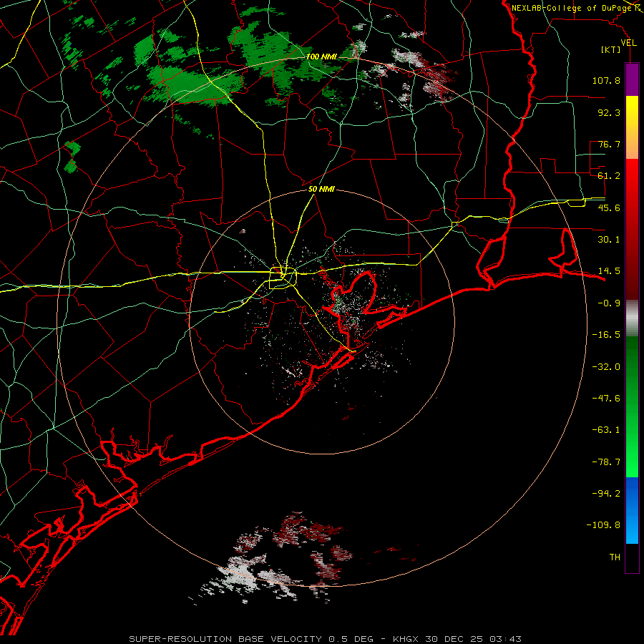Click the TH threshold label
This screenshot has height=644, width=644.
[x=615, y=557]
